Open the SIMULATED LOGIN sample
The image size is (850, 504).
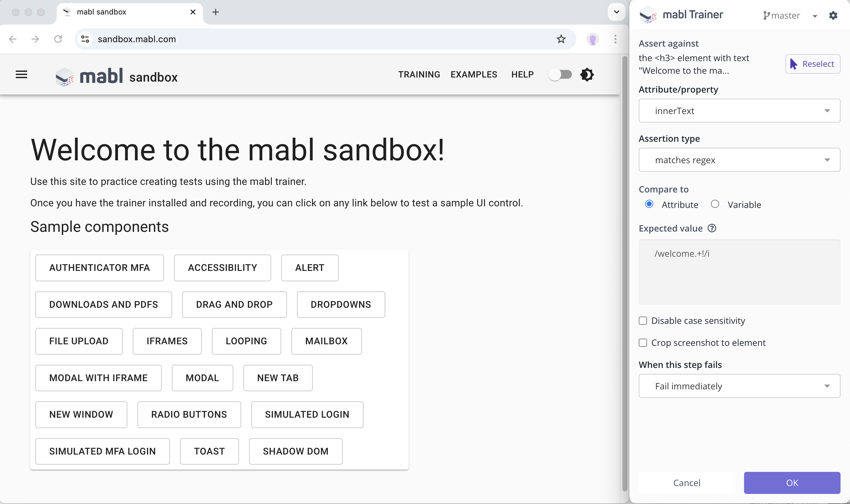coord(307,414)
